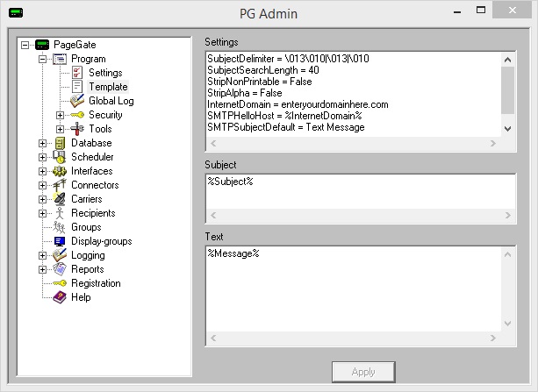Select the Settings tree item label

click(105, 73)
